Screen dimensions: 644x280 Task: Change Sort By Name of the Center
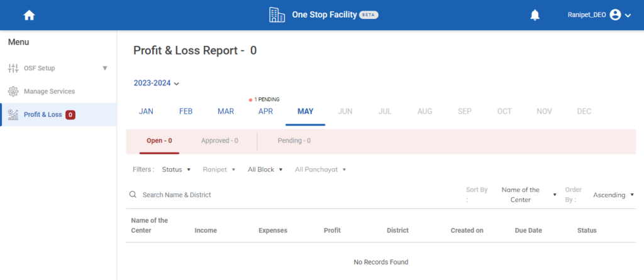coord(528,195)
